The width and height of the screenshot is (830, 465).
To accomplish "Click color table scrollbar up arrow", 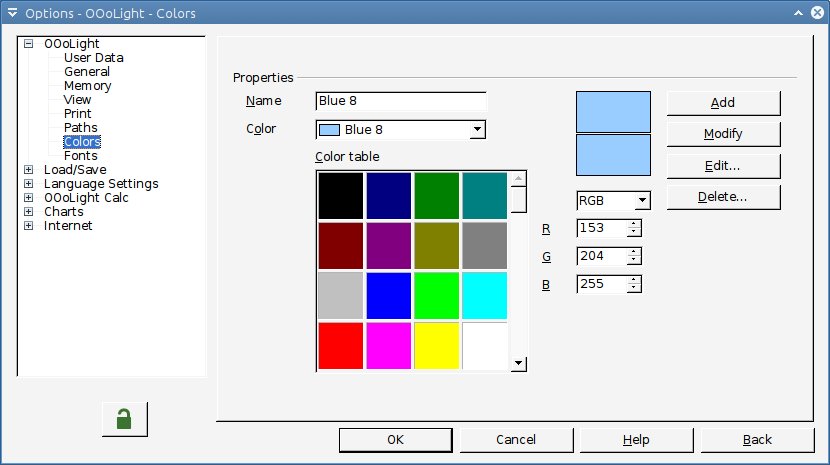I will coord(518,179).
